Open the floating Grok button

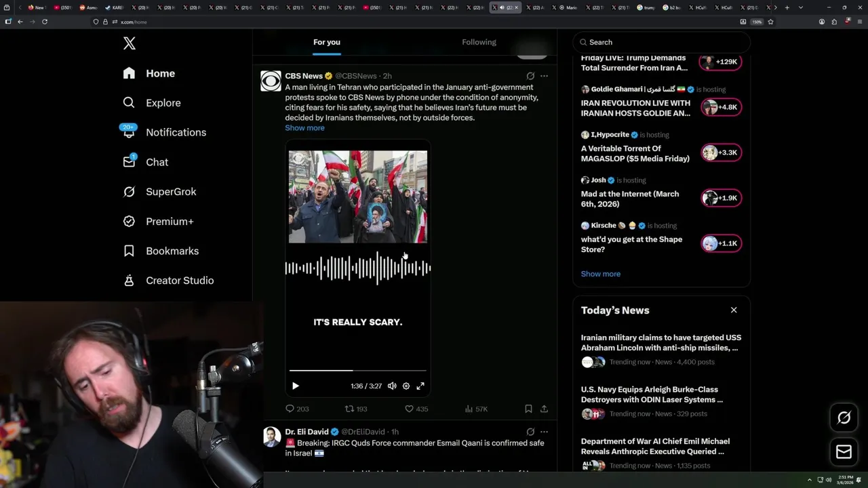point(844,418)
